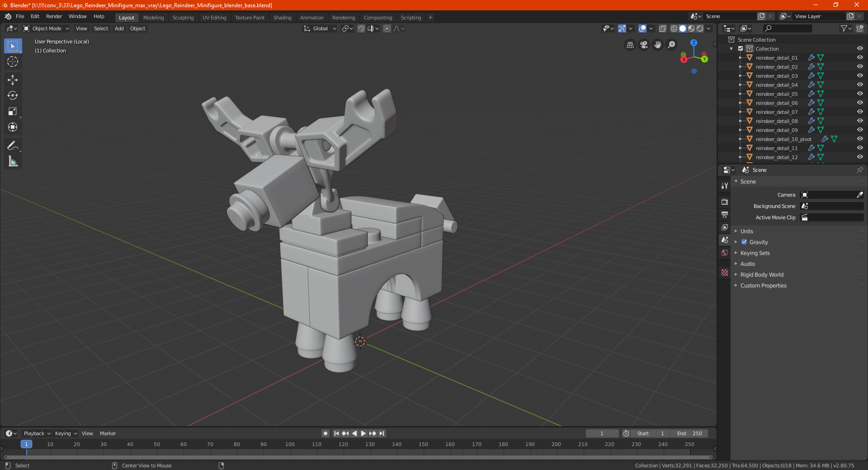Click modifier wrench icon of reindeer_detail_01
This screenshot has width=868, height=470.
(811, 58)
